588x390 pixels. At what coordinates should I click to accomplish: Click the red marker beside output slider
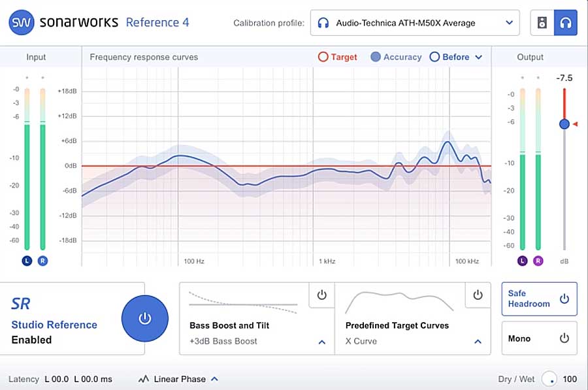tap(575, 123)
